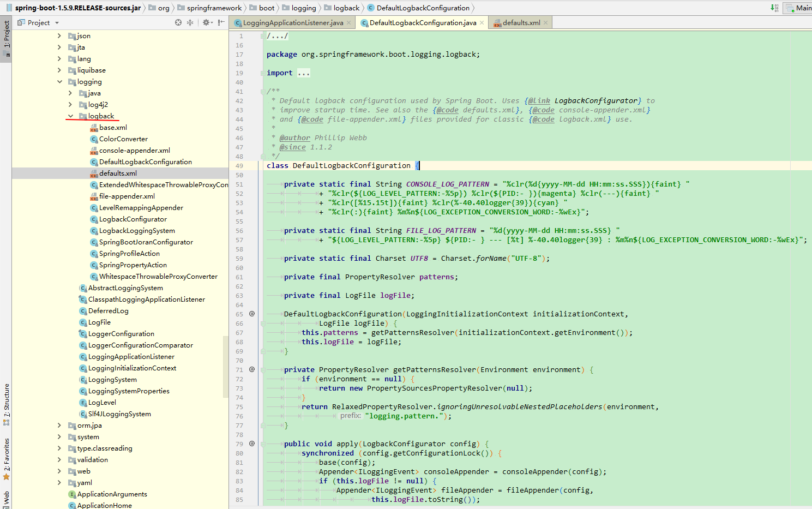The width and height of the screenshot is (812, 509).
Task: Close the defaults.xml tab
Action: tap(546, 22)
